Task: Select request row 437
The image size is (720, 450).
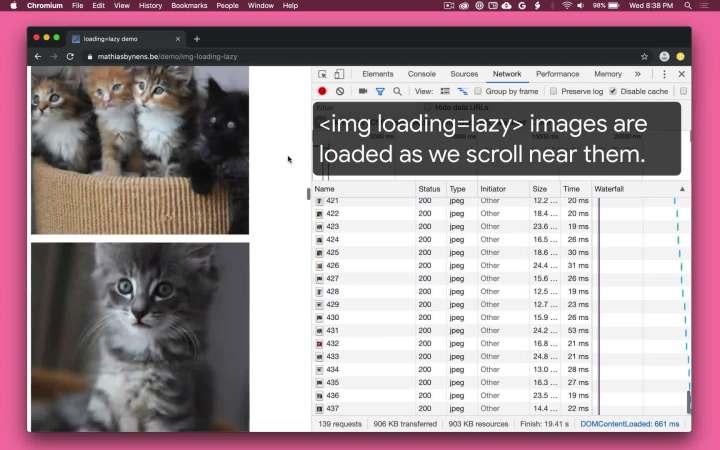Action: click(x=501, y=408)
